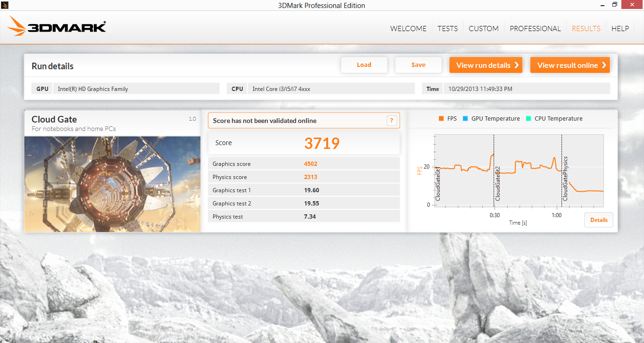Viewport: 644px width, 343px height.
Task: Click the Load button
Action: [x=364, y=65]
